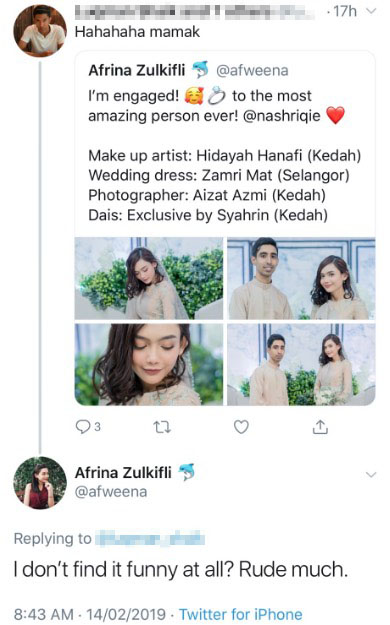This screenshot has height=625, width=390.
Task: View the bottom-left close-up portrait photo
Action: click(x=149, y=364)
